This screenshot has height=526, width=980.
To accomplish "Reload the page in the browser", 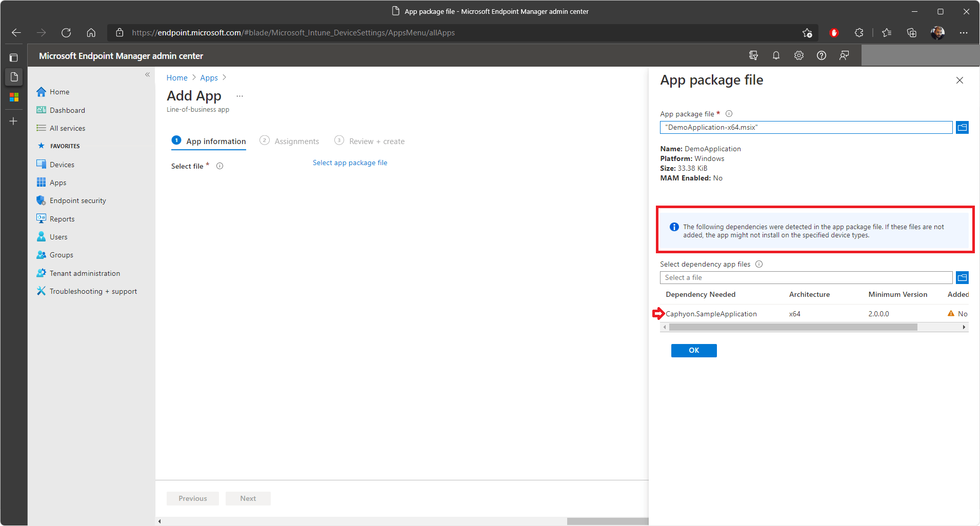I will point(66,33).
